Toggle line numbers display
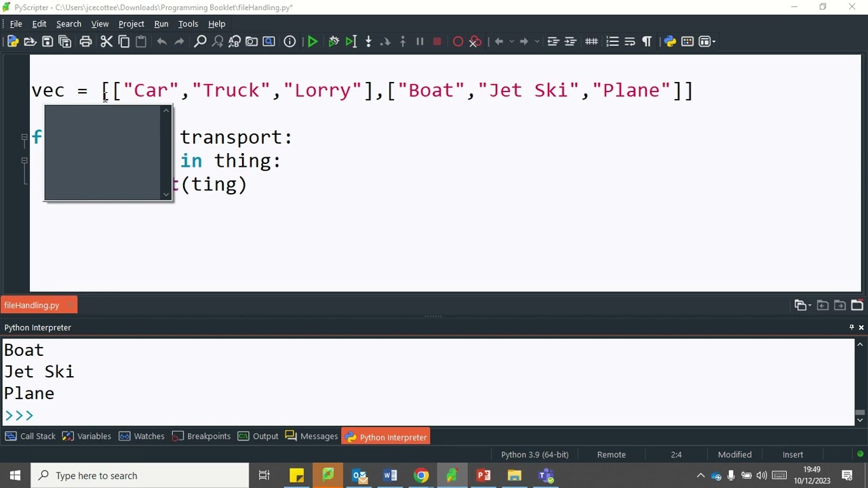868x488 pixels. tap(612, 41)
